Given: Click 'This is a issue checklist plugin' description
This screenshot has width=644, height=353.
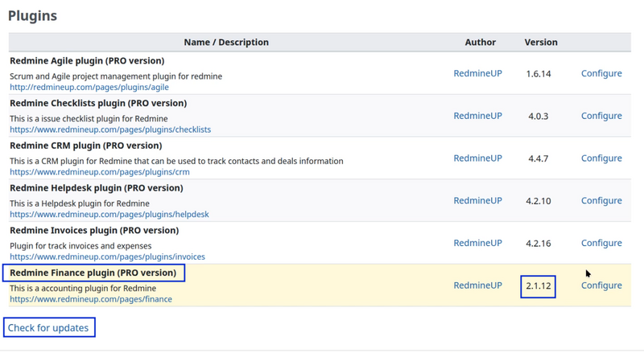Looking at the screenshot, I should pyautogui.click(x=89, y=119).
